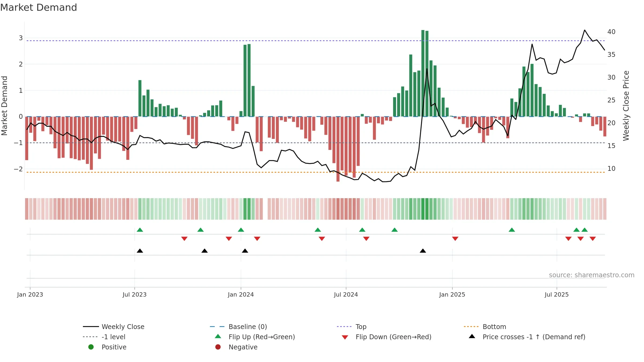Image resolution: width=644 pixels, height=362 pixels.
Task: Click the purple dotted Top threshold line
Action: [316, 41]
